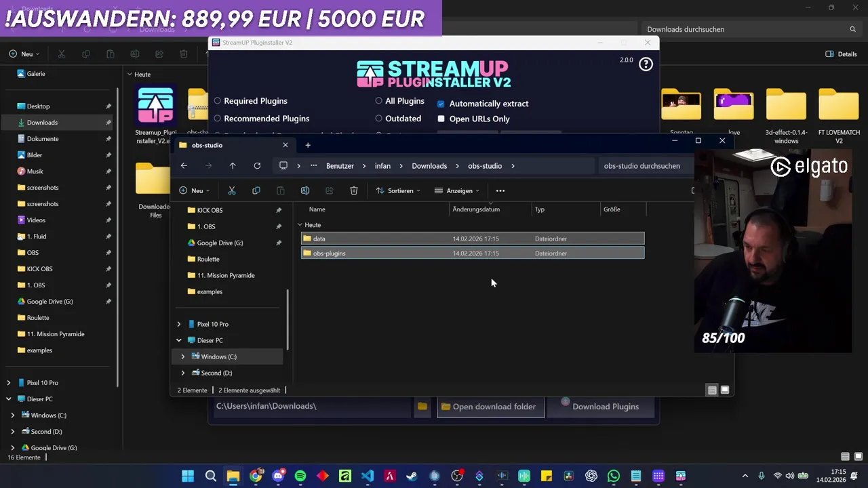Collapse the Dieser PC node in obs-studio sidebar
The image size is (868, 488).
pyautogui.click(x=179, y=340)
